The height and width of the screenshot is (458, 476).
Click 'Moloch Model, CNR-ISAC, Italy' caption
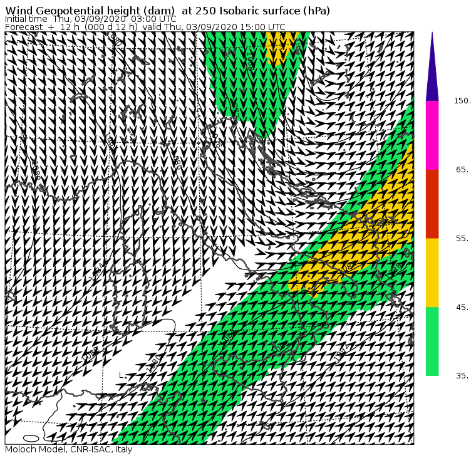69,449
